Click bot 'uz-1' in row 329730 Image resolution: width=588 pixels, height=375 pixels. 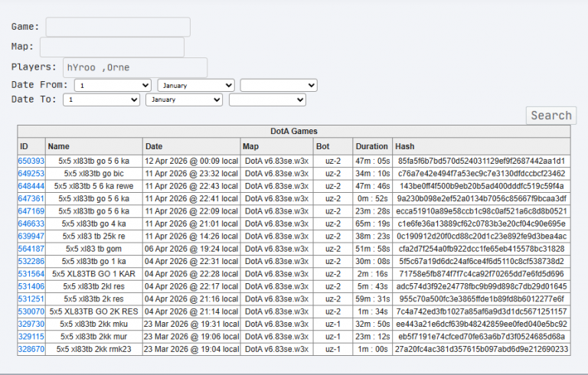(333, 324)
